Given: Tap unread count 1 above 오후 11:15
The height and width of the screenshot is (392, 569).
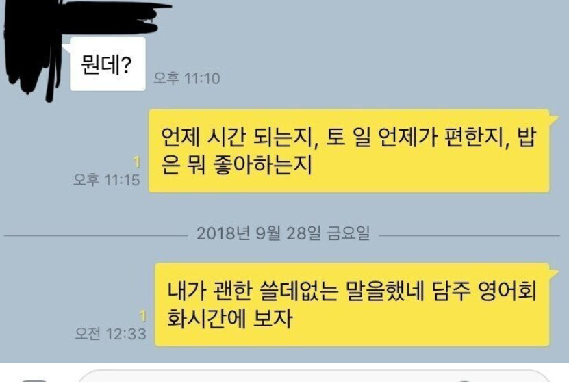Looking at the screenshot, I should (x=137, y=161).
